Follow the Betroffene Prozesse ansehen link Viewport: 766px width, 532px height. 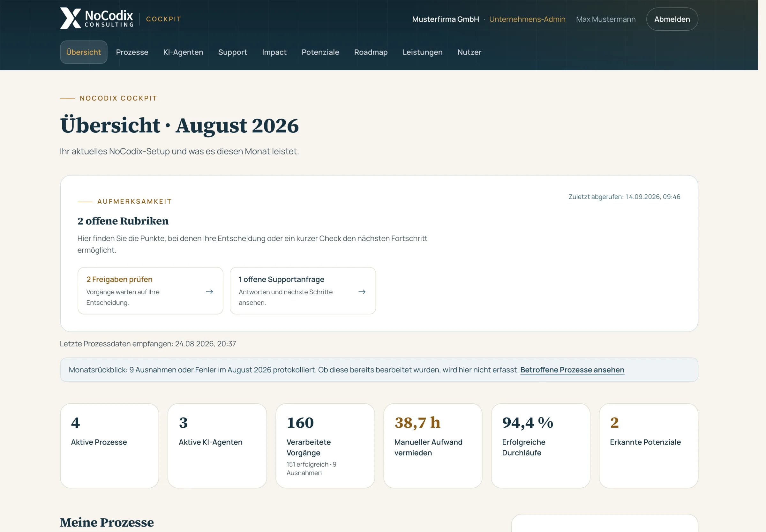(572, 370)
